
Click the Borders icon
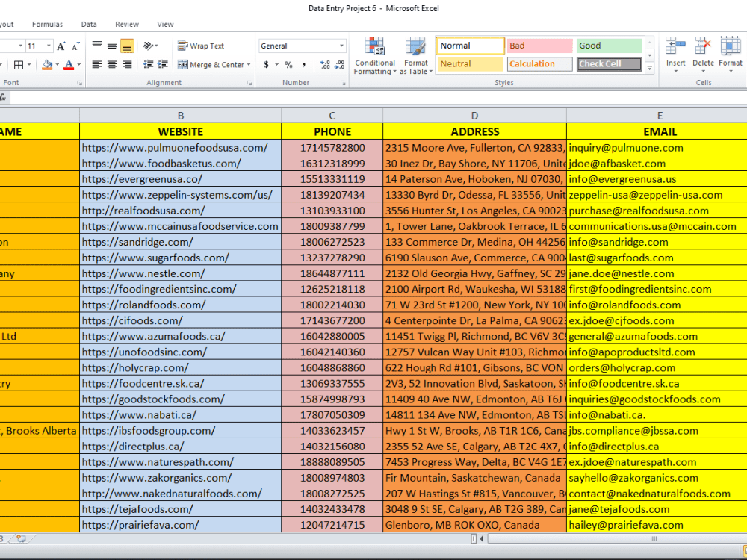pos(19,65)
